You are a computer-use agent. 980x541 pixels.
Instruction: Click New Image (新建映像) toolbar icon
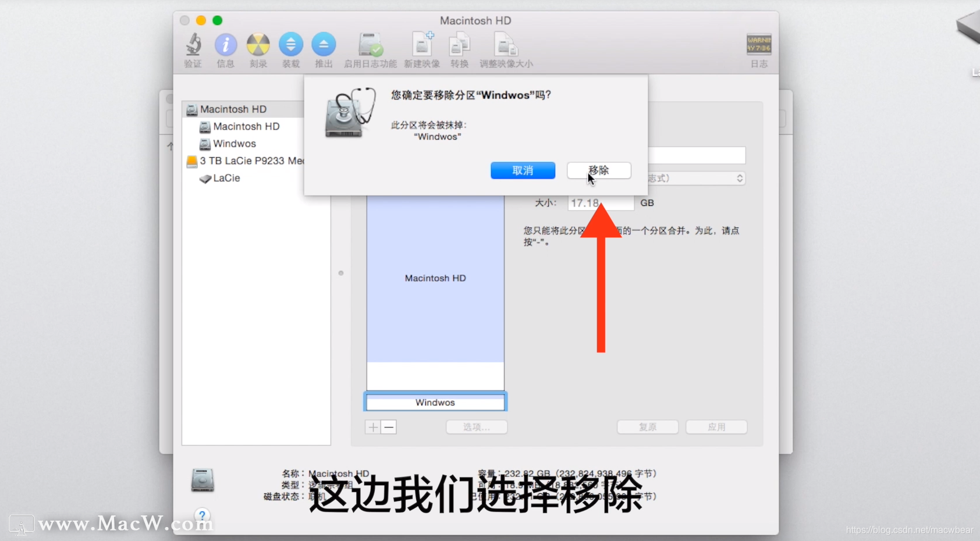coord(422,45)
